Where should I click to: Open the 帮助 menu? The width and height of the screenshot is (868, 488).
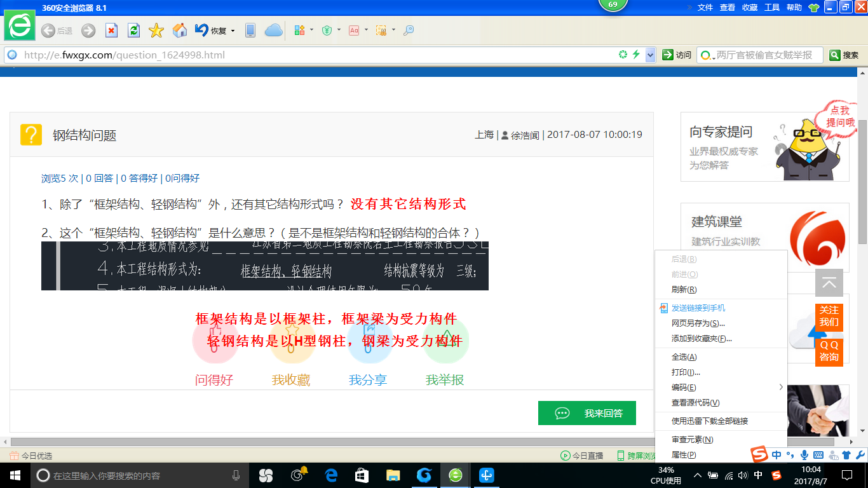pyautogui.click(x=794, y=8)
